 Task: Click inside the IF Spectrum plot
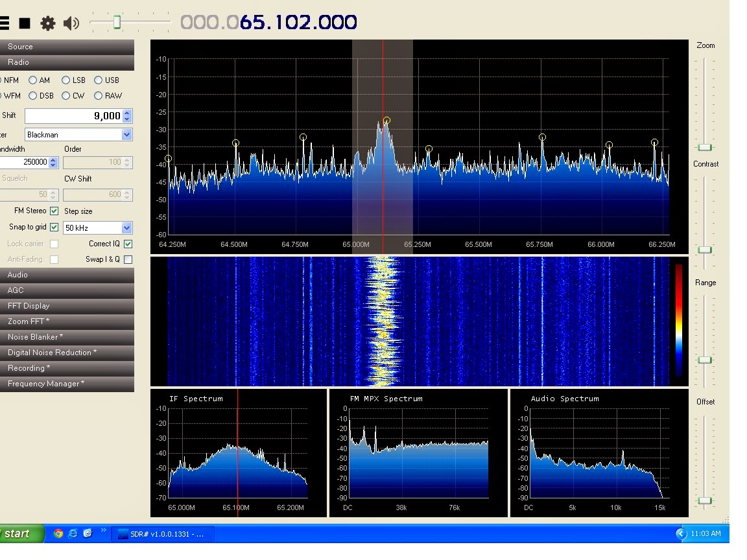(x=238, y=453)
